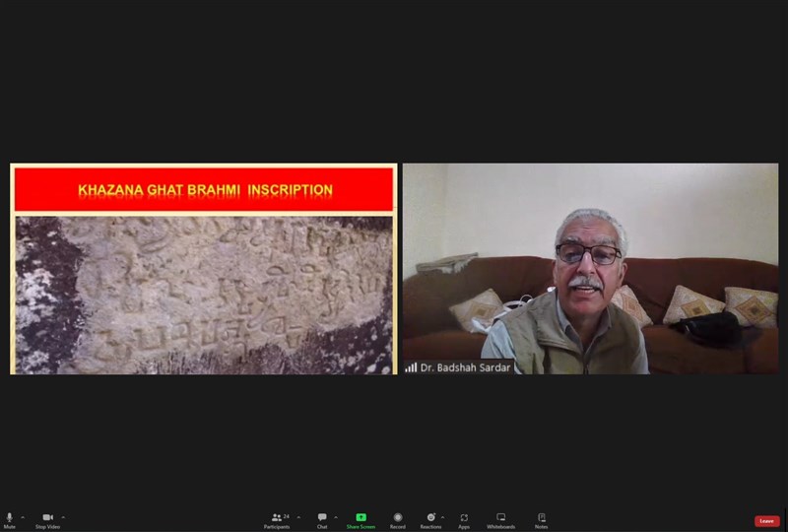788x532 pixels.
Task: Click the Dr. Badshah Sardar name label
Action: click(x=465, y=367)
